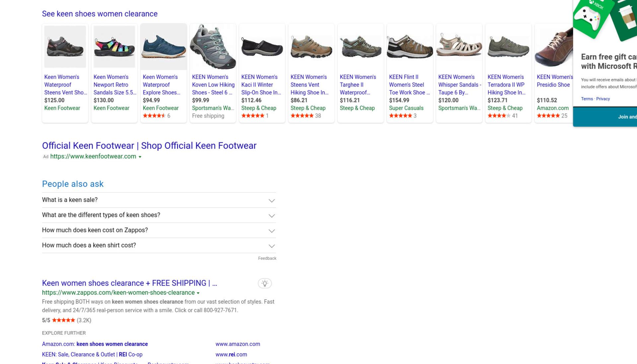Open 'KEEN Women's Kaci II Winter Slip-On' title
The image size is (637, 364).
pos(261,85)
